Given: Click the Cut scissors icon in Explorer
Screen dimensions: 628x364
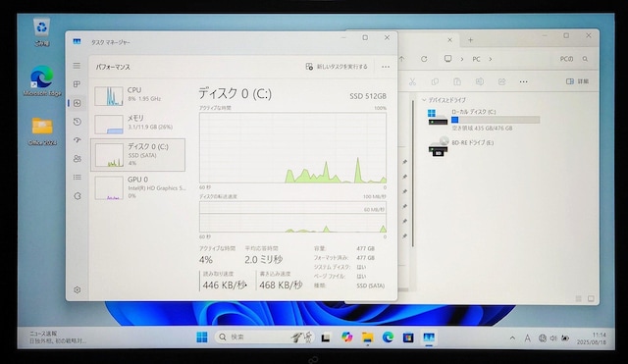Looking at the screenshot, I should click(x=412, y=81).
